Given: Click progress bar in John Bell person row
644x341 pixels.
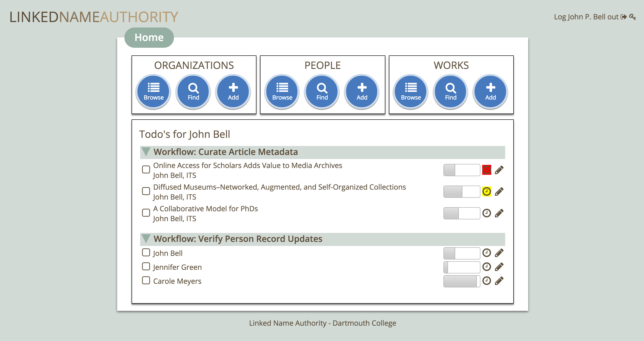Looking at the screenshot, I should pos(462,253).
